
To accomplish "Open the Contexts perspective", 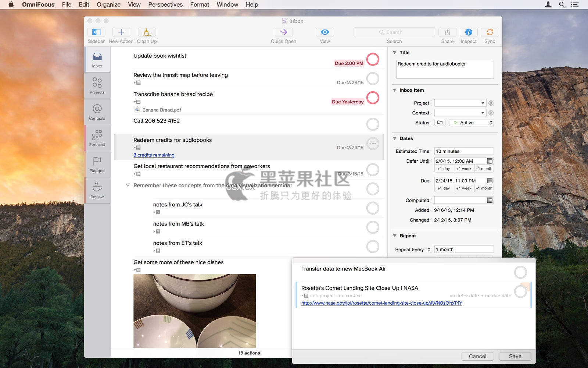I will pyautogui.click(x=97, y=112).
